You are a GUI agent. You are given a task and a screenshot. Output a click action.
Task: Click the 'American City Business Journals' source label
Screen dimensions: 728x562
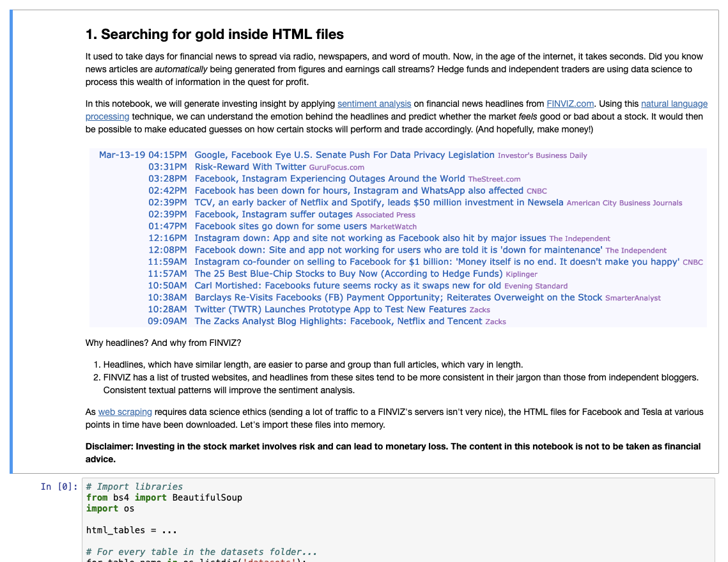coord(624,203)
